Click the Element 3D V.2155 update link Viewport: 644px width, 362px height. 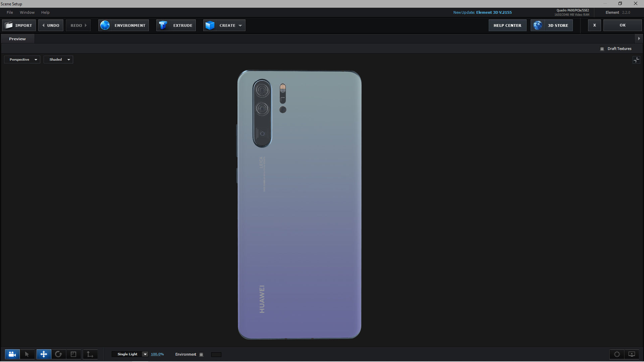(494, 12)
